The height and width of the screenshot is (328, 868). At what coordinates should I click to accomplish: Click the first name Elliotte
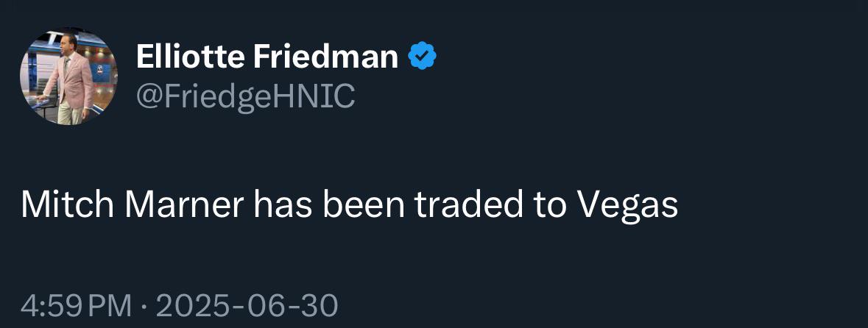tap(190, 57)
